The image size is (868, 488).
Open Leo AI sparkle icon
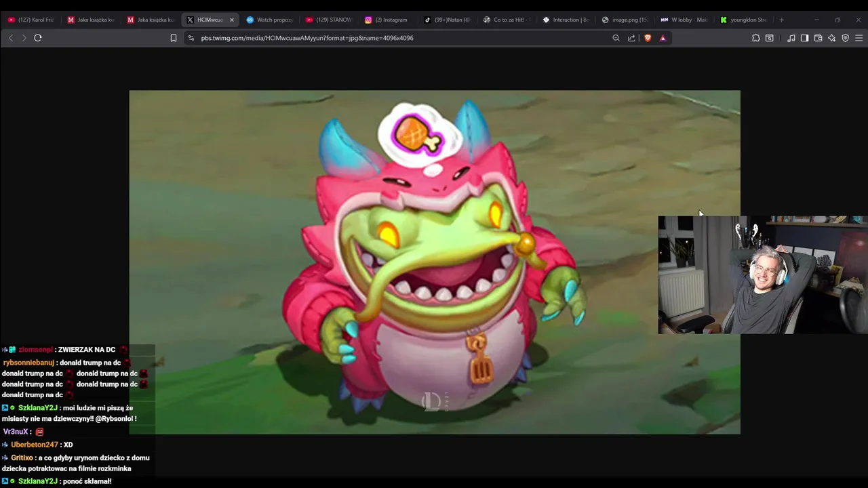coord(831,38)
